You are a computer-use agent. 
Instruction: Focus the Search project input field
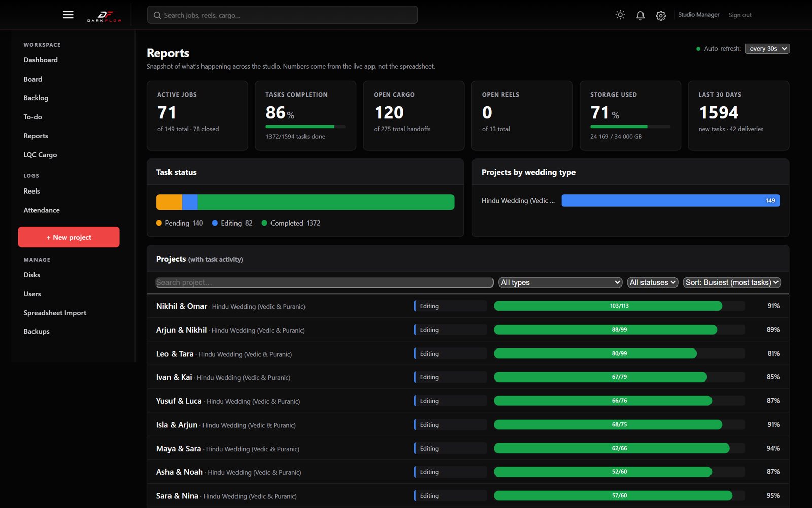click(x=325, y=282)
